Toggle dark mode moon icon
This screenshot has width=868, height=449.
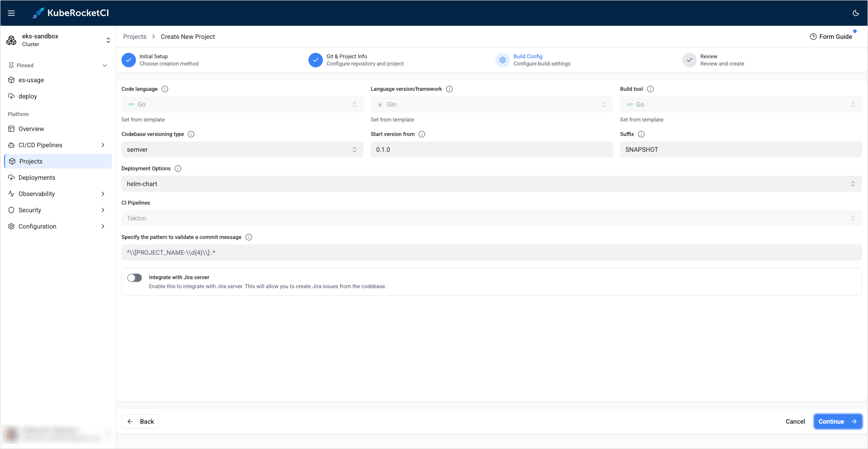(x=855, y=13)
